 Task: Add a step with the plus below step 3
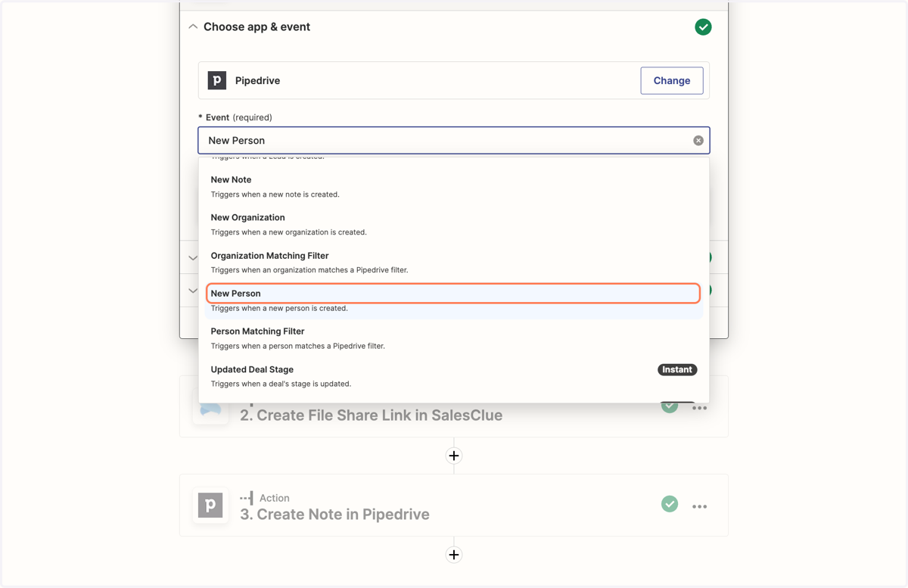coord(454,555)
